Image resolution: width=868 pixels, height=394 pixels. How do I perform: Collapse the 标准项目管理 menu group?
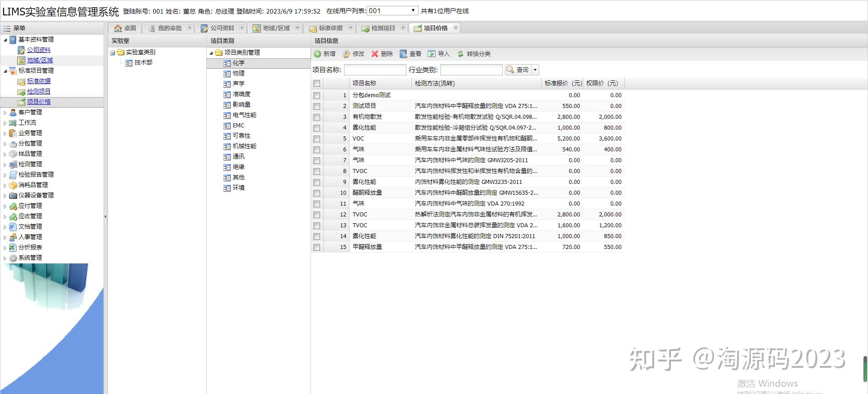(5, 71)
